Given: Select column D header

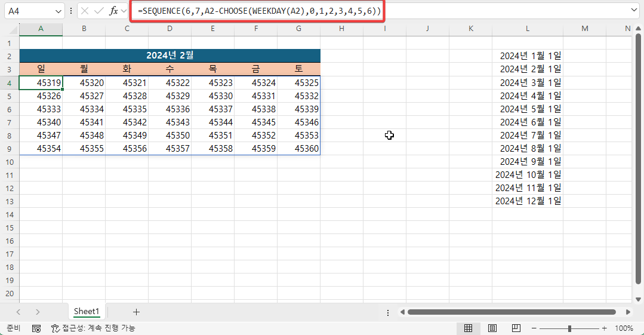Looking at the screenshot, I should pos(170,29).
